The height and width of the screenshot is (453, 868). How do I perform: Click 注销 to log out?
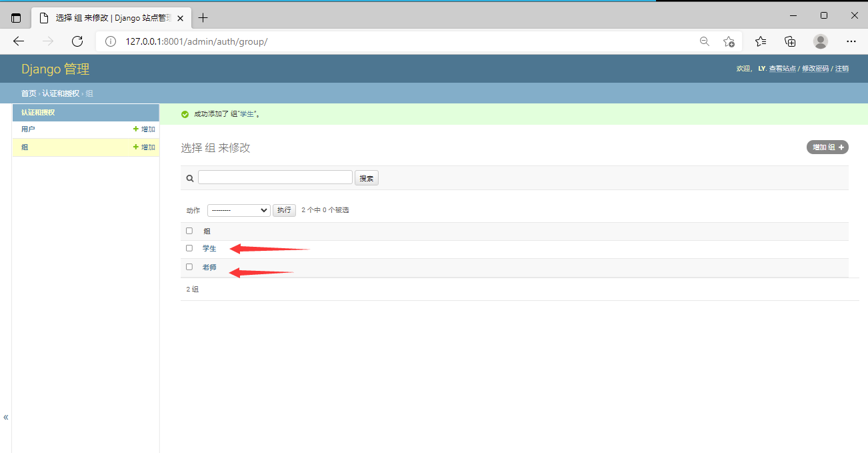pos(842,69)
